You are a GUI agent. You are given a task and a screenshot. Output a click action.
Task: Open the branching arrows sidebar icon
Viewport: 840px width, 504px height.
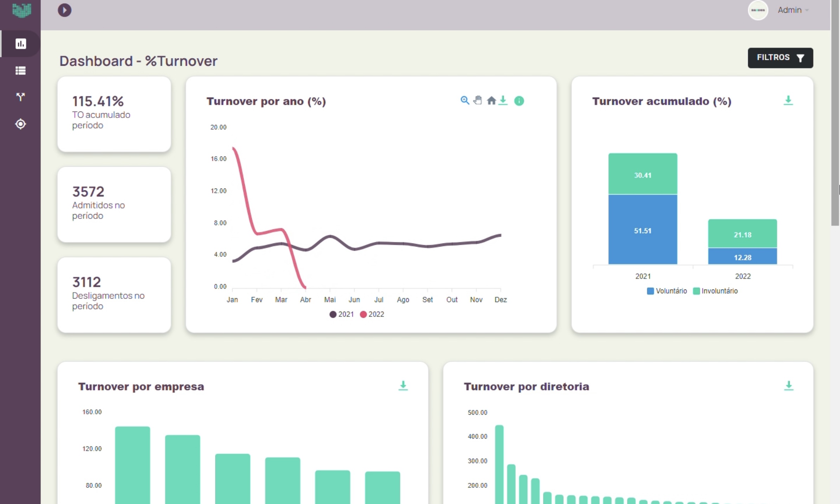[20, 97]
